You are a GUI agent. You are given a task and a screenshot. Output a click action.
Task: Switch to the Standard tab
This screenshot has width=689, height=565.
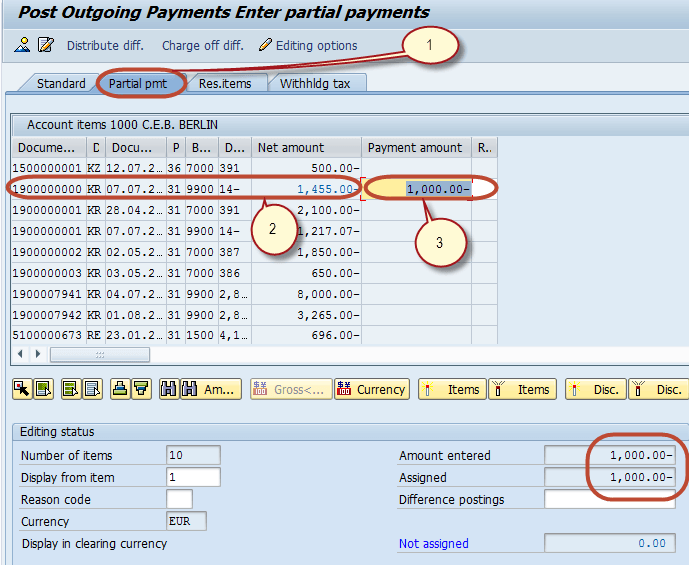point(61,83)
